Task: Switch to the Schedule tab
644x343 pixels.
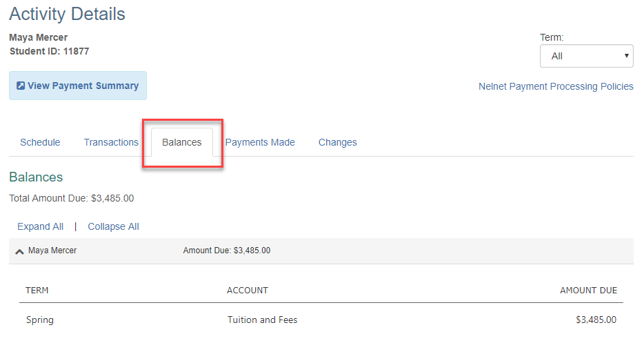Action: tap(40, 142)
